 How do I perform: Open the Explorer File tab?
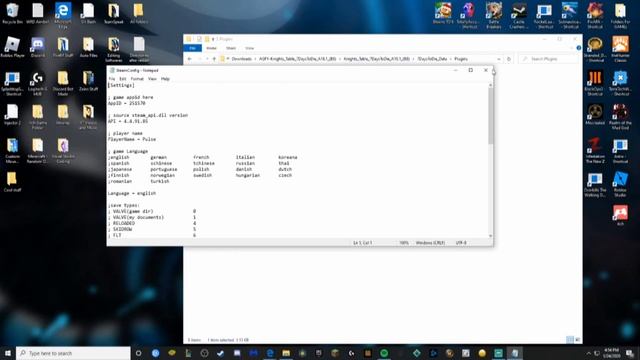coord(193,48)
